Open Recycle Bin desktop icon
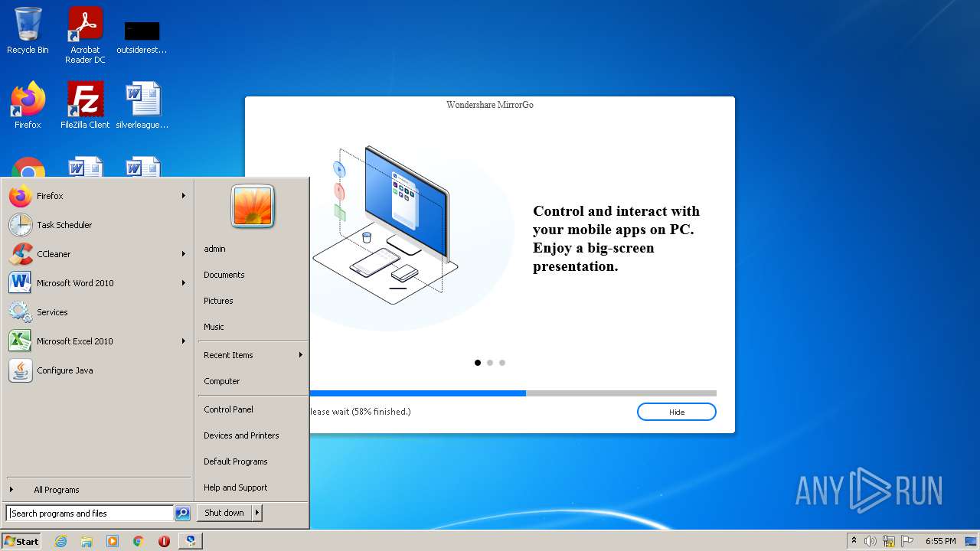The width and height of the screenshot is (980, 551). 28,31
